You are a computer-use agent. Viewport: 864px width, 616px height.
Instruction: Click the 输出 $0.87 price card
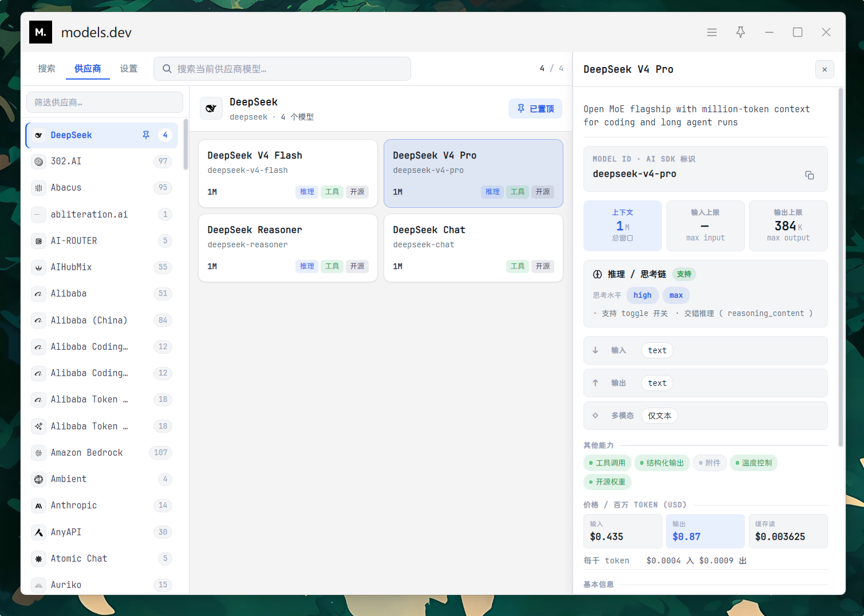coord(705,531)
